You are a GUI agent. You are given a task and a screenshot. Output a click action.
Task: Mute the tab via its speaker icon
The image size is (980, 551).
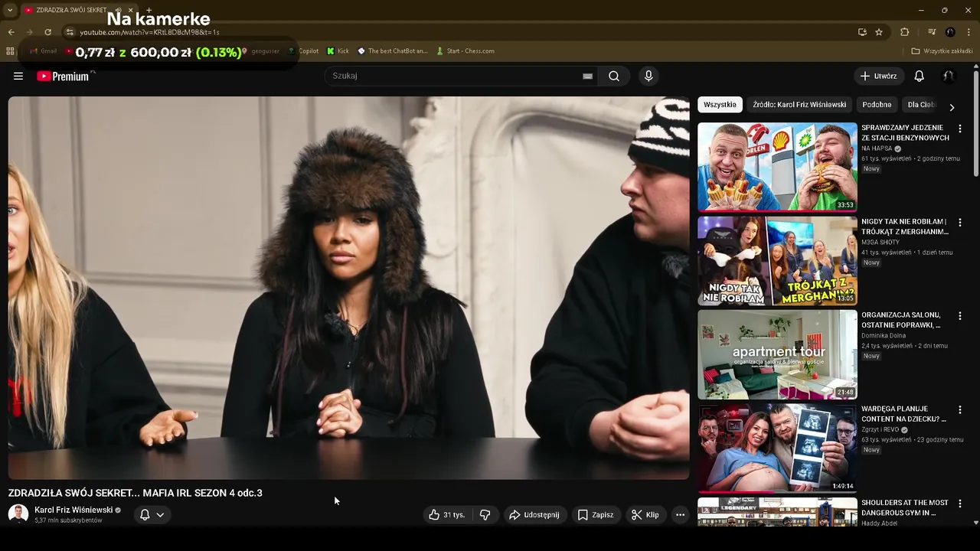pos(118,10)
